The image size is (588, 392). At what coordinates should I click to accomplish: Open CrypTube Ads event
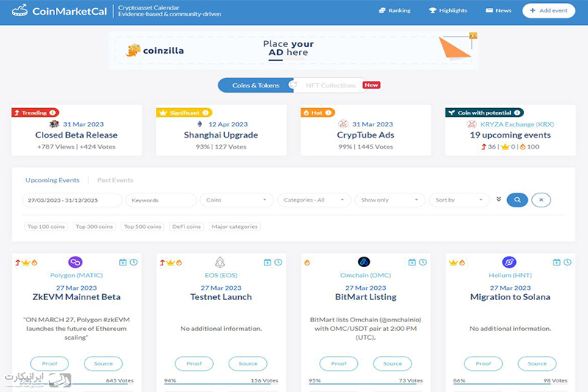coord(365,135)
